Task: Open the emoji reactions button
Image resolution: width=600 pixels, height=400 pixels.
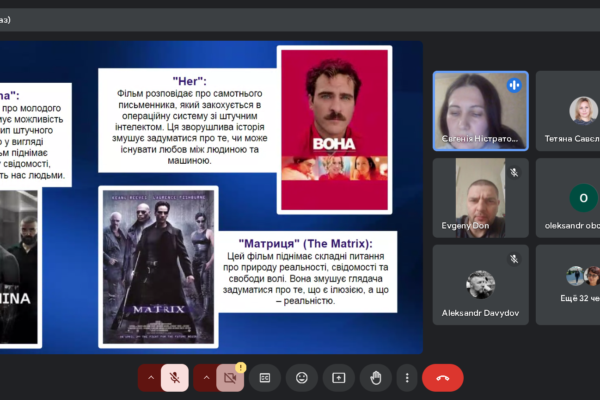Action: coord(302,378)
